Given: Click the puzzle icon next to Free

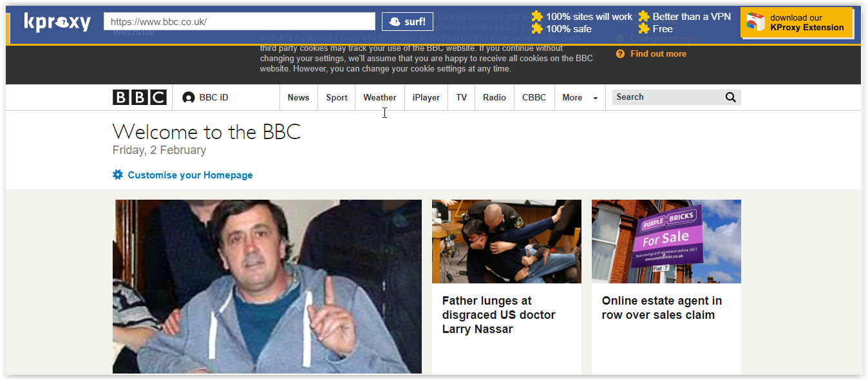Looking at the screenshot, I should [644, 28].
